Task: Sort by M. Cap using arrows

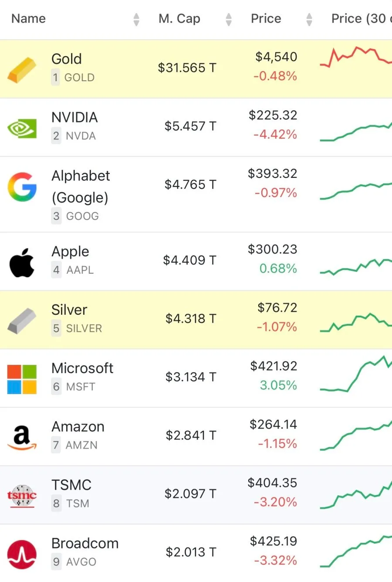Action: tap(229, 19)
